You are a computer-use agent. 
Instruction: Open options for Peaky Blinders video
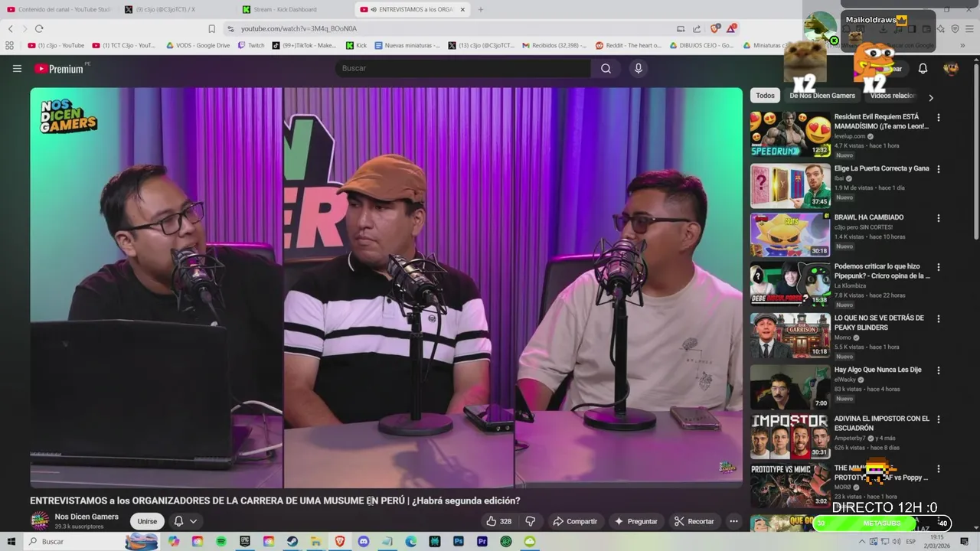pyautogui.click(x=939, y=318)
